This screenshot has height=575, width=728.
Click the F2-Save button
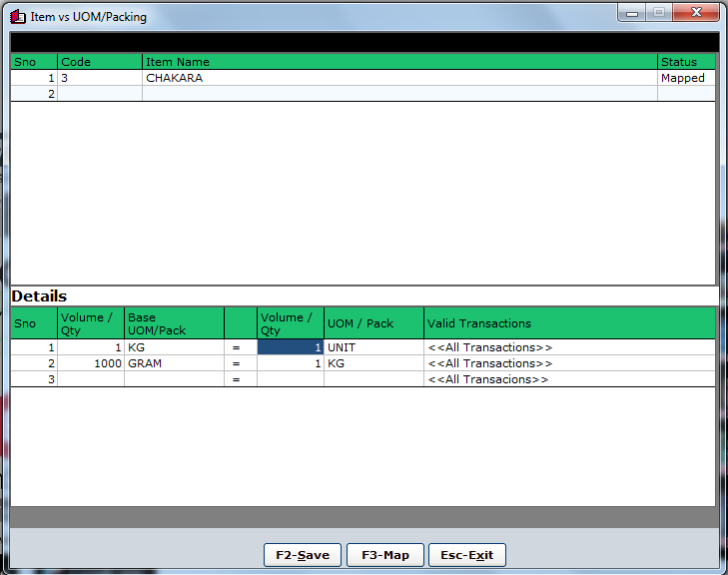pyautogui.click(x=303, y=555)
